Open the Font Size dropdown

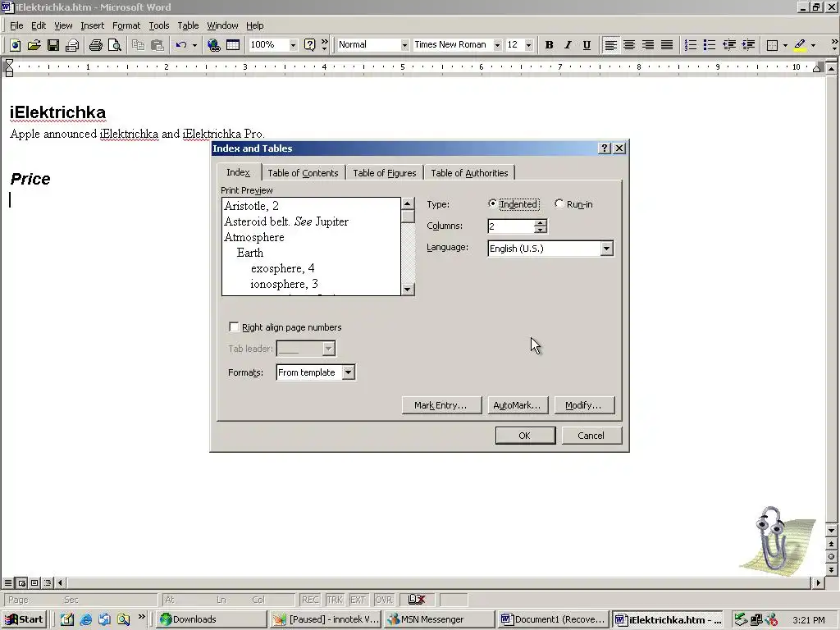[x=528, y=45]
